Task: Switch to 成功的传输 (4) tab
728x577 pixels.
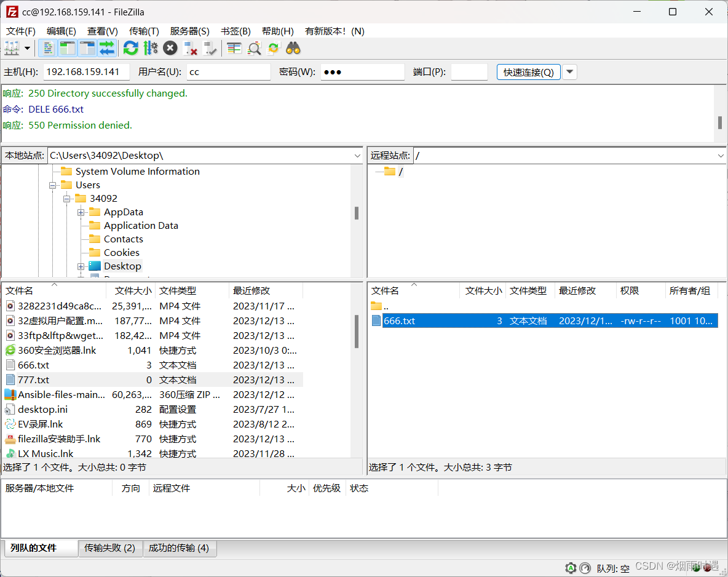Action: pyautogui.click(x=179, y=548)
